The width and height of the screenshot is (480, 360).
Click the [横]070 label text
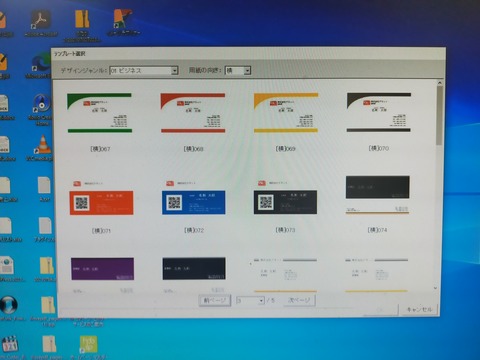pos(379,148)
